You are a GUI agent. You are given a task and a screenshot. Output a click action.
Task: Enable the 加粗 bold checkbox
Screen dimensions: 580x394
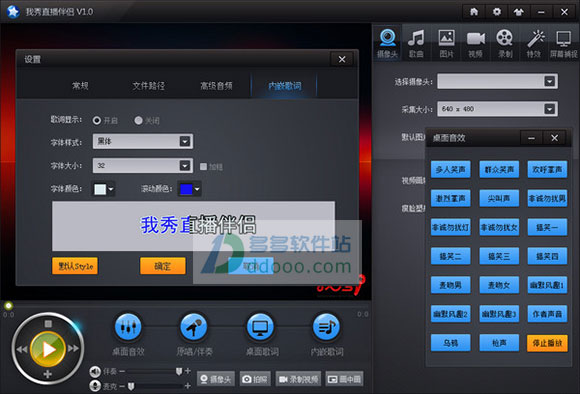click(x=203, y=166)
